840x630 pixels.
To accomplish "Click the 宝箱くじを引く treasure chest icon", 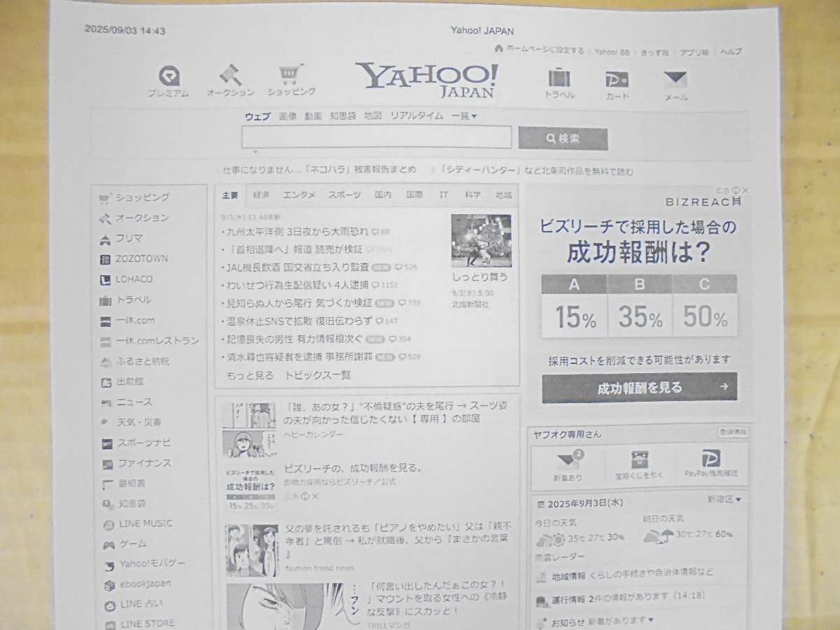I will pyautogui.click(x=640, y=460).
